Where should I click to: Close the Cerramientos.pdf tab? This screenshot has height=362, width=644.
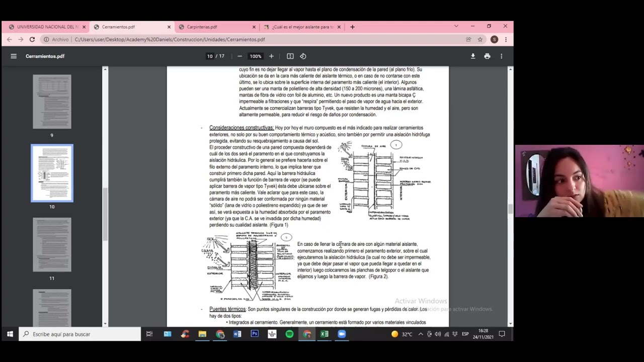coord(169,27)
